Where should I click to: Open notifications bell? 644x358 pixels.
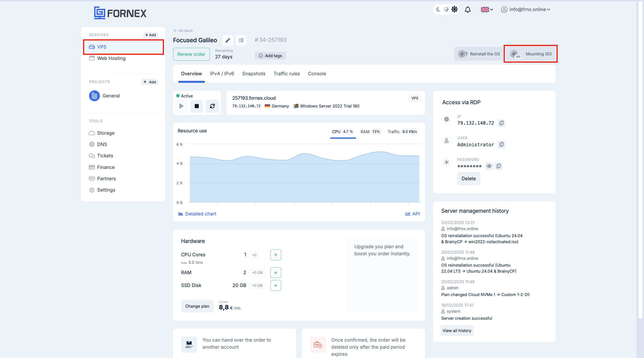tap(468, 10)
